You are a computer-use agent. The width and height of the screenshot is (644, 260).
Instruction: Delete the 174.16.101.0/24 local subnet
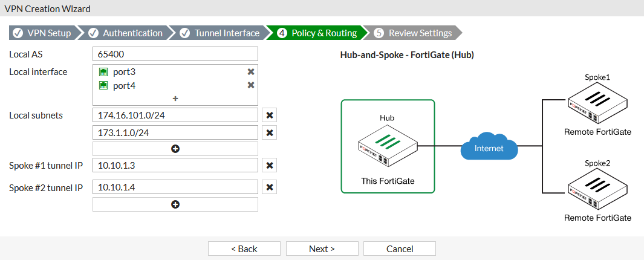tap(270, 115)
